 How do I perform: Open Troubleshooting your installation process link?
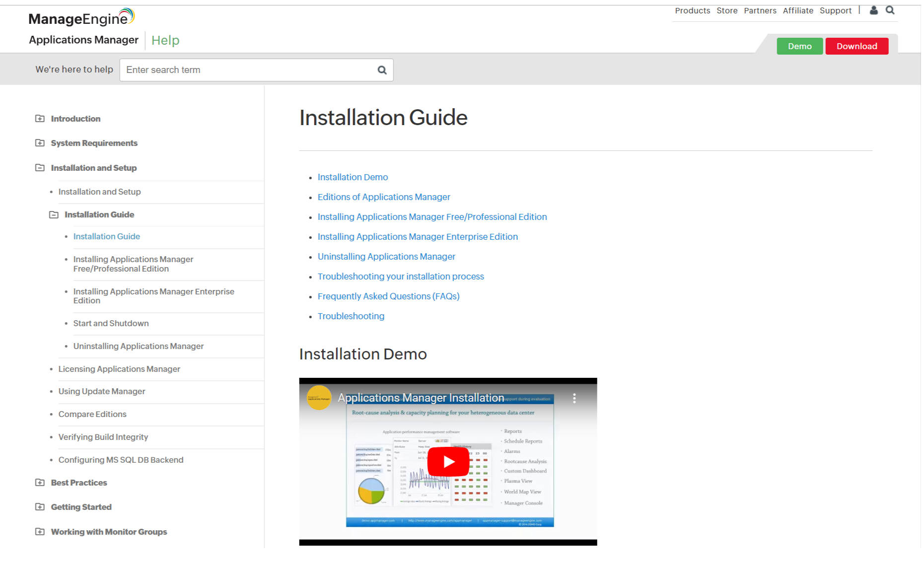(x=401, y=277)
